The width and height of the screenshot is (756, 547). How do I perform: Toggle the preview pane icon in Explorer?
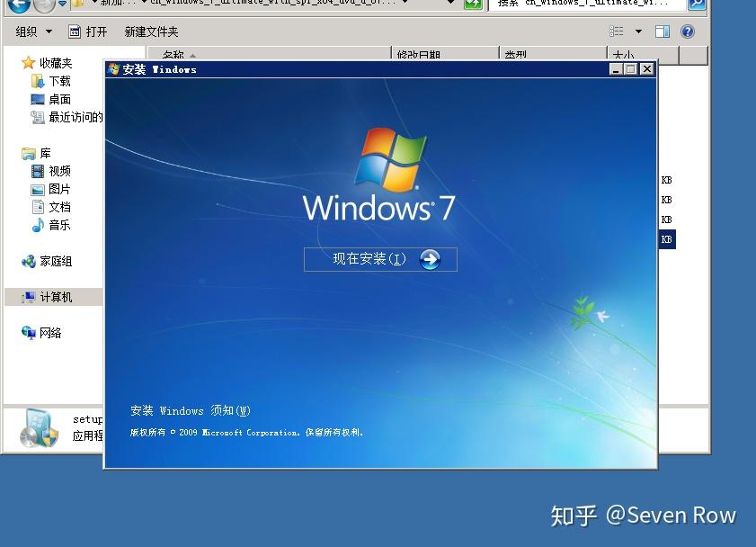[x=663, y=31]
